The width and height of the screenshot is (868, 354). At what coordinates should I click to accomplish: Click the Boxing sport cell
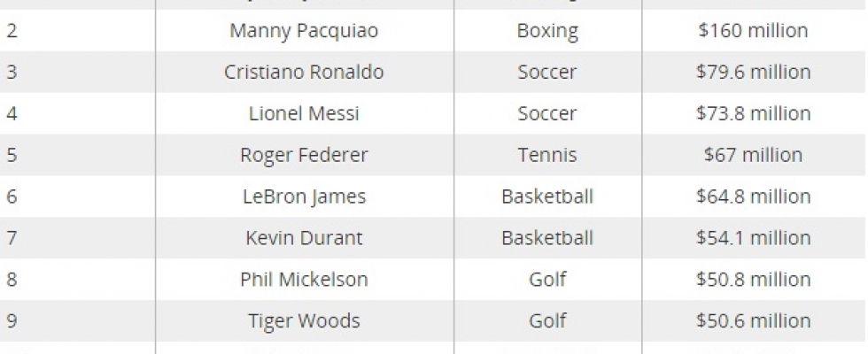(x=547, y=31)
